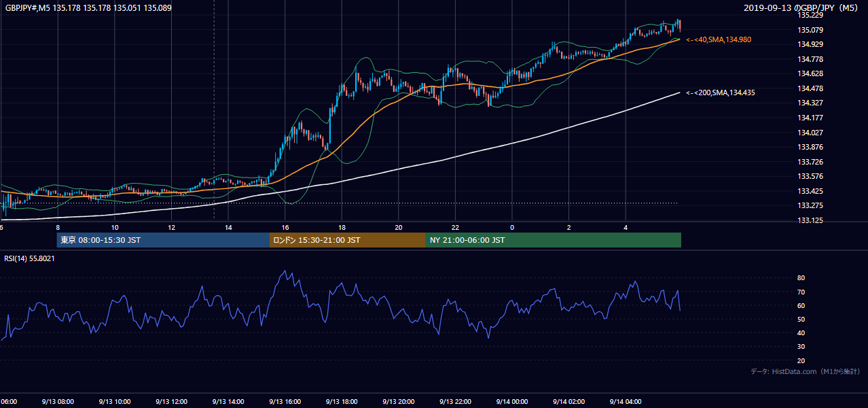This screenshot has height=408, width=868.
Task: Click hour tick 10 under the price chart
Action: click(115, 228)
